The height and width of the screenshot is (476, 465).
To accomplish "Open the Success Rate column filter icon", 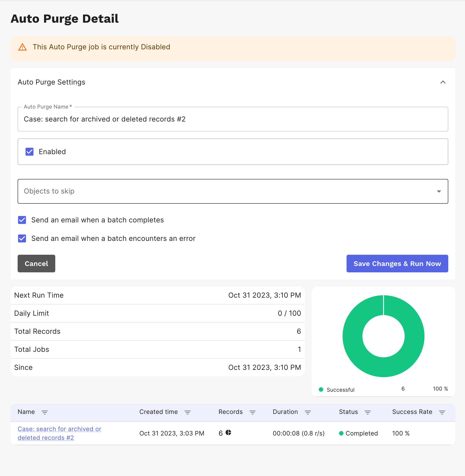I will pyautogui.click(x=442, y=412).
